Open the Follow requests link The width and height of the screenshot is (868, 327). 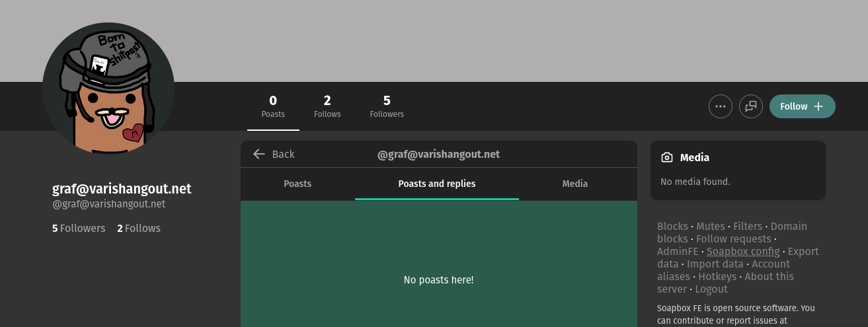[x=732, y=238]
